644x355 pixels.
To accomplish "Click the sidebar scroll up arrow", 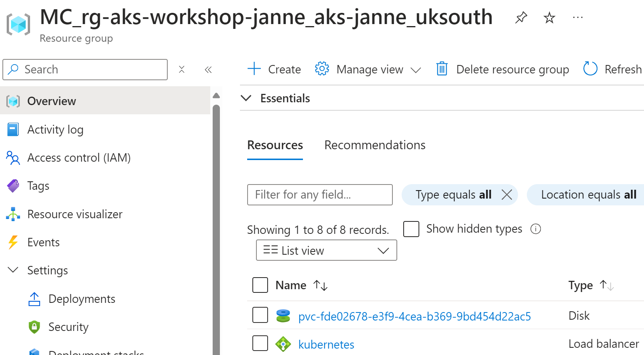I will click(216, 95).
